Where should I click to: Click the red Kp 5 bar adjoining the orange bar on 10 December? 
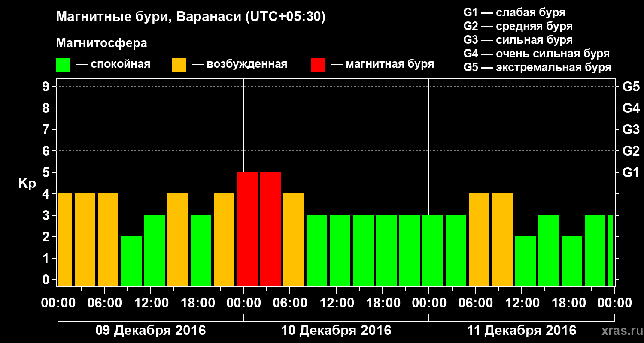270,229
